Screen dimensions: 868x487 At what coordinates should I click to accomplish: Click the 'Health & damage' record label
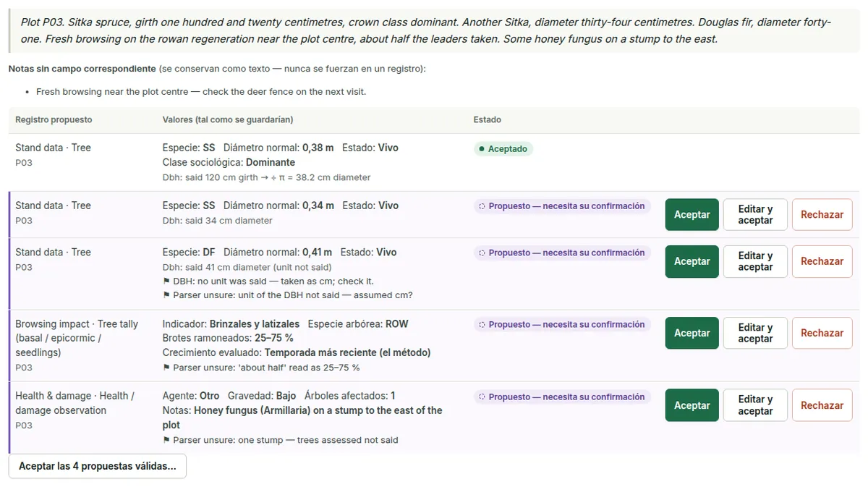[75, 403]
